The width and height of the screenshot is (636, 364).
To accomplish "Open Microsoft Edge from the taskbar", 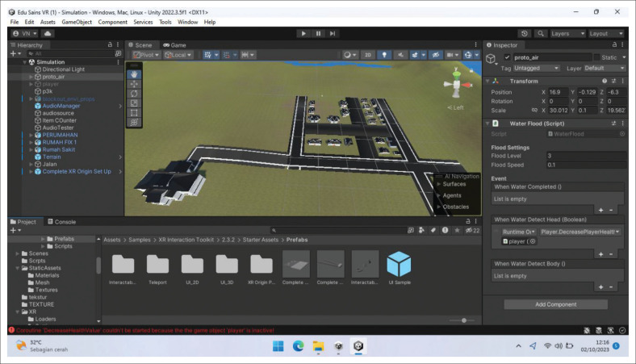I will coord(298,346).
